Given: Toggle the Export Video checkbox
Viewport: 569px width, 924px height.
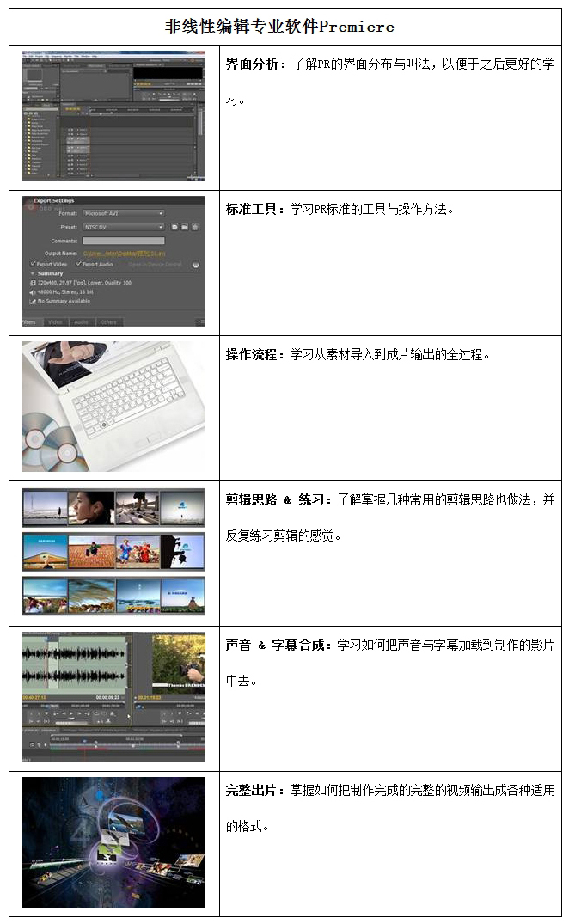Looking at the screenshot, I should (x=33, y=265).
